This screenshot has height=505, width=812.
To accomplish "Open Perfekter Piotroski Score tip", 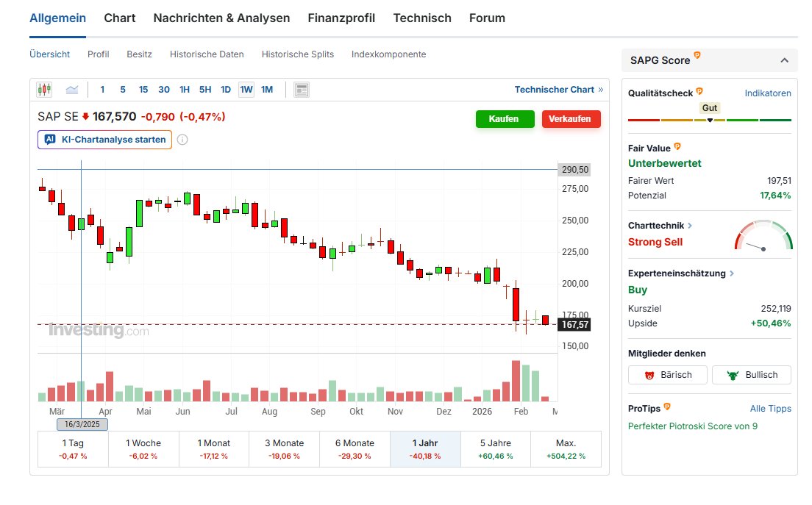I will [693, 426].
